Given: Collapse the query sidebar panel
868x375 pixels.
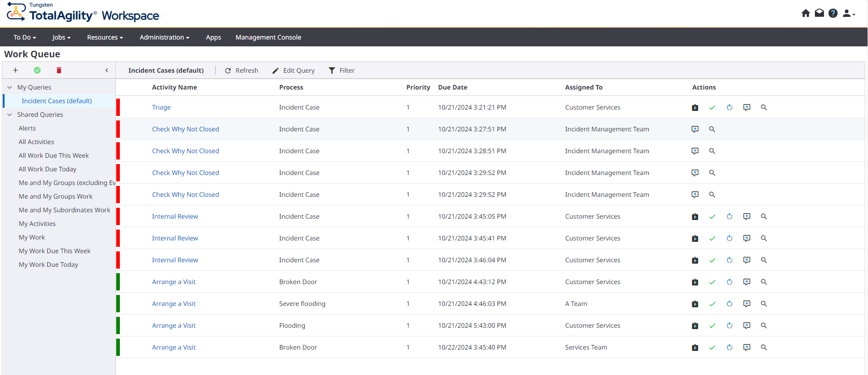Looking at the screenshot, I should [x=107, y=70].
